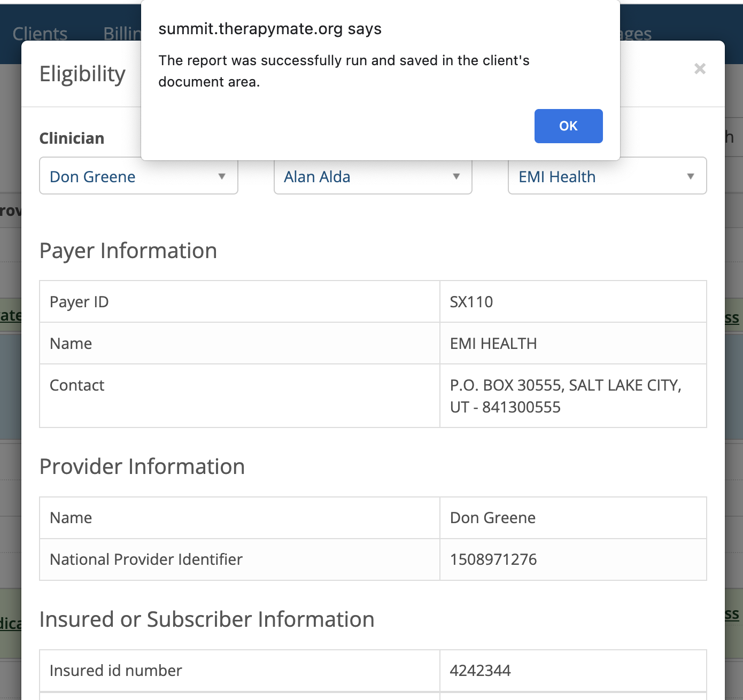Click the clinician dropdown arrow

click(x=221, y=177)
